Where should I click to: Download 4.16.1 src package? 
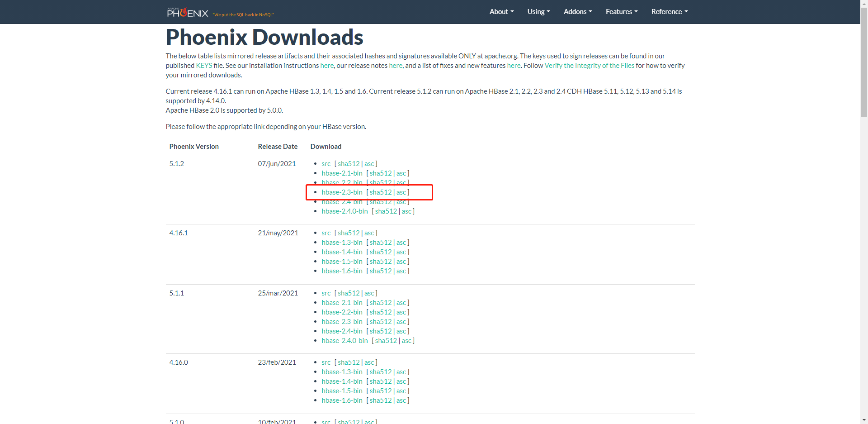point(326,233)
